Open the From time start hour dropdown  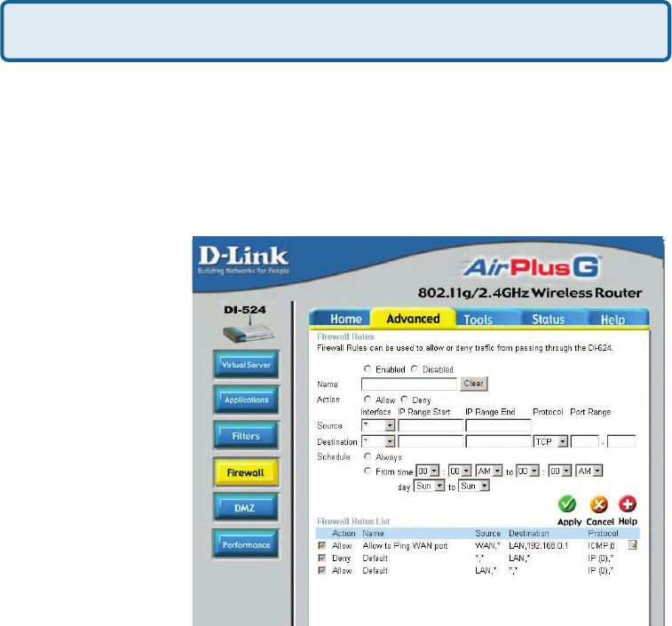[428, 471]
